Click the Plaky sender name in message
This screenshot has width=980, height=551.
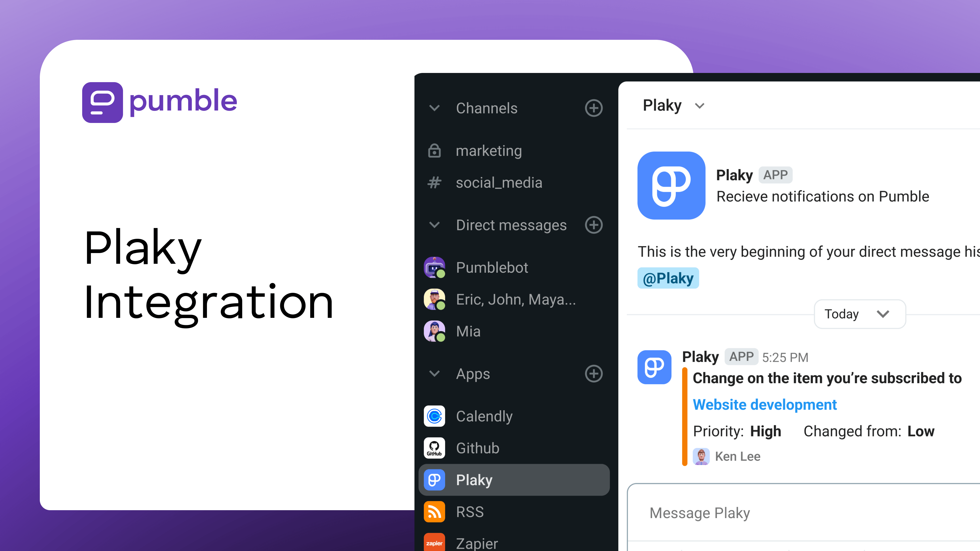(x=700, y=357)
